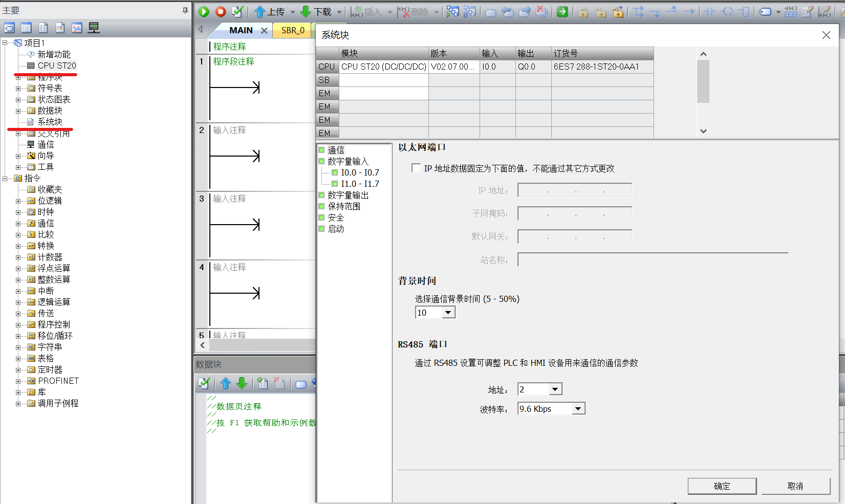Image resolution: width=845 pixels, height=504 pixels.
Task: Open communications icon in navigation bar
Action: (94, 28)
